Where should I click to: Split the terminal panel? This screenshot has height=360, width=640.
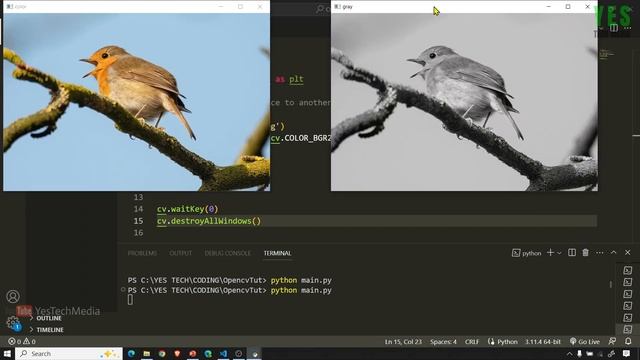click(x=572, y=253)
